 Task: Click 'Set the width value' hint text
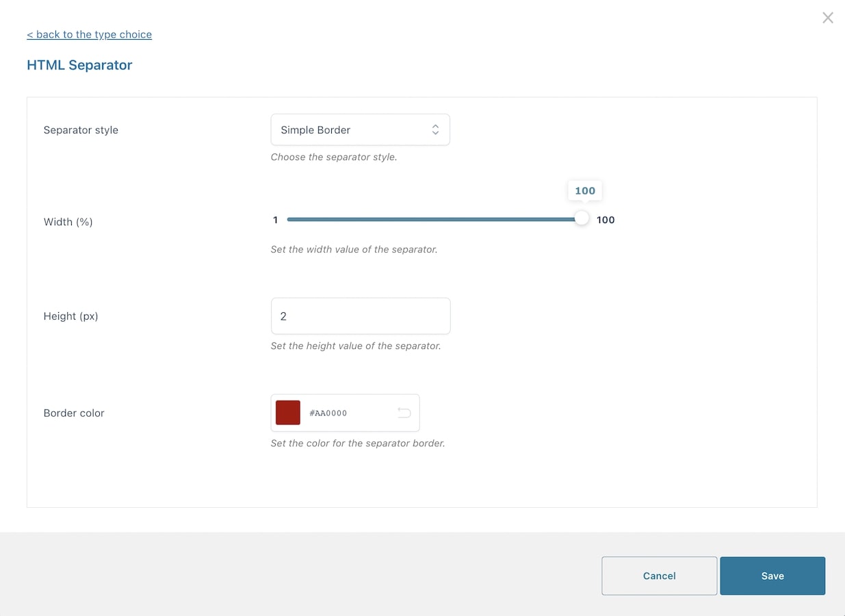point(354,249)
